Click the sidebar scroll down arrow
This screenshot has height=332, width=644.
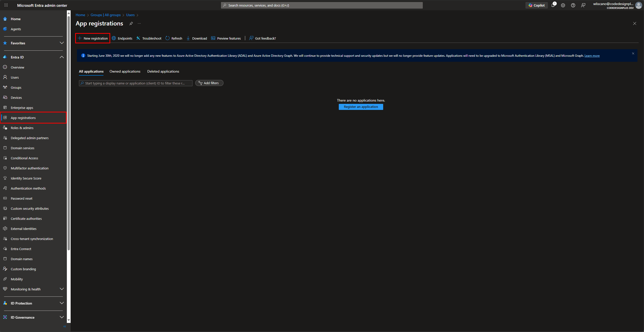69,320
